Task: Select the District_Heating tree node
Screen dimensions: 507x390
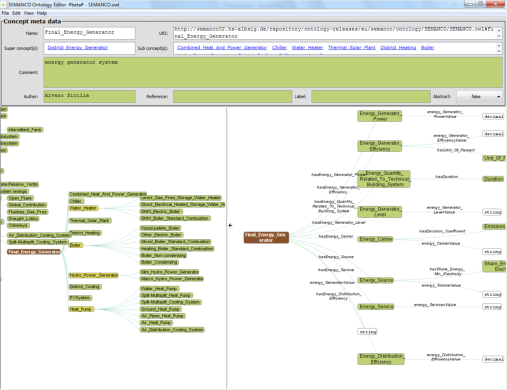Action: 85,233
